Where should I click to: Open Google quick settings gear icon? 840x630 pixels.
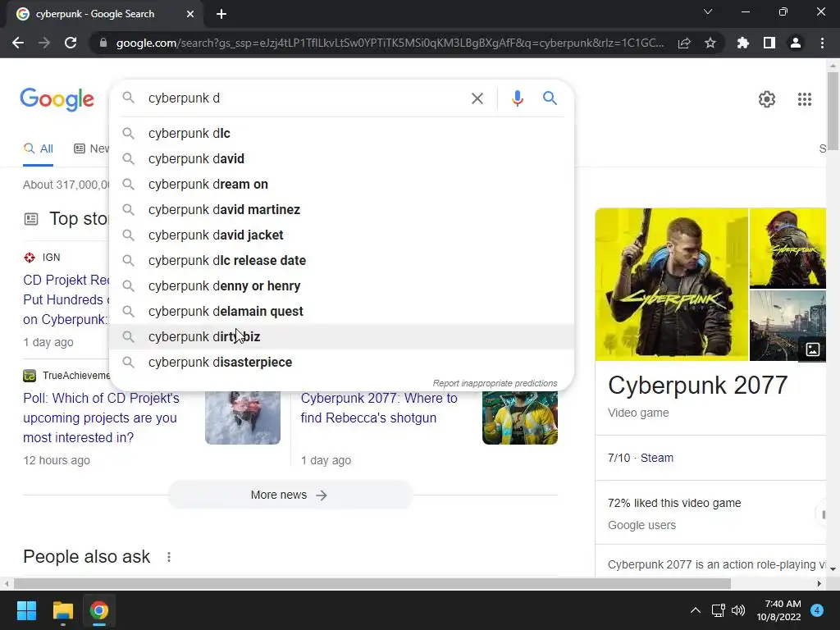click(x=767, y=99)
